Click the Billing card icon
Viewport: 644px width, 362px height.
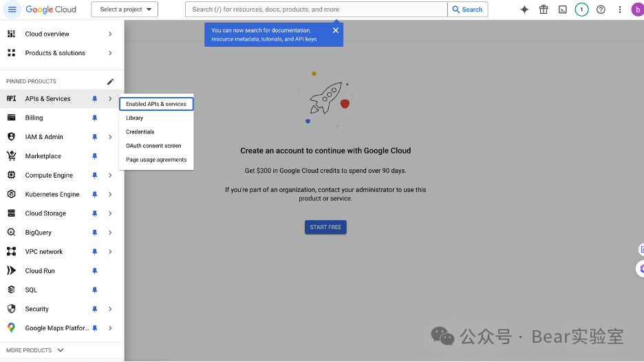(x=12, y=118)
